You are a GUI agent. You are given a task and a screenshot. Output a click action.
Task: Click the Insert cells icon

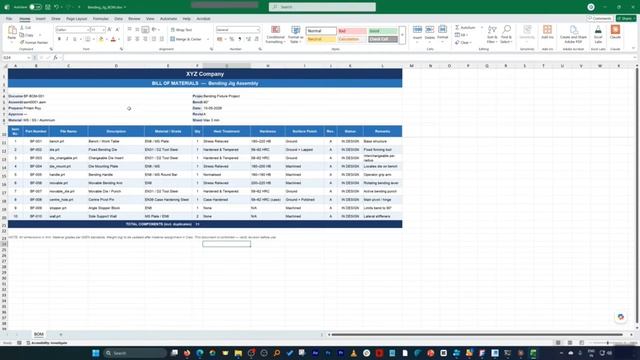(417, 30)
